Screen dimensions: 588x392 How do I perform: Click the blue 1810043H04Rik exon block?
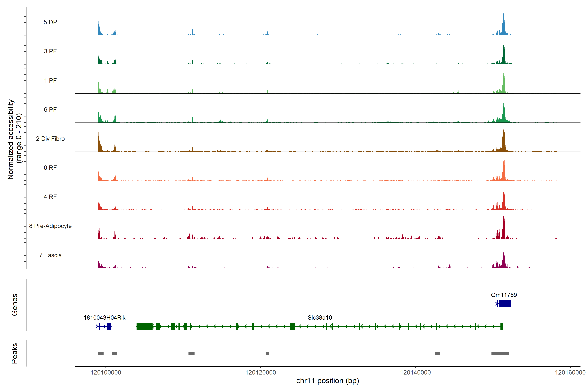click(109, 326)
